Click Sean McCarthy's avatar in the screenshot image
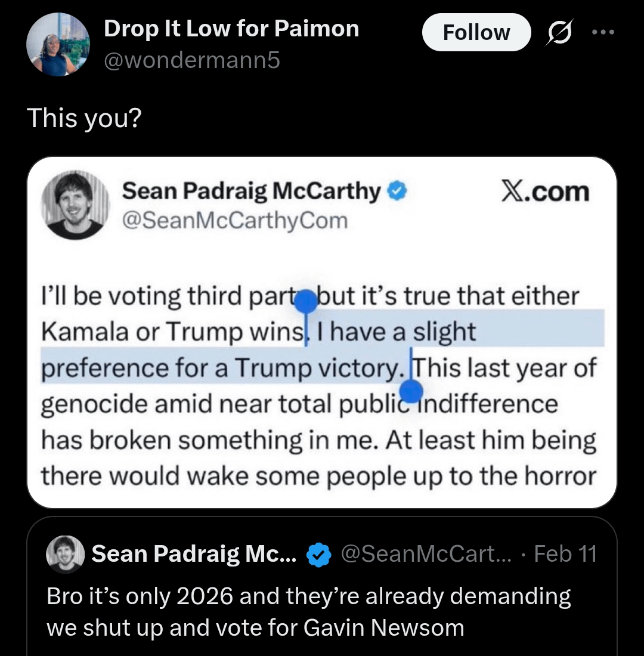 click(75, 205)
